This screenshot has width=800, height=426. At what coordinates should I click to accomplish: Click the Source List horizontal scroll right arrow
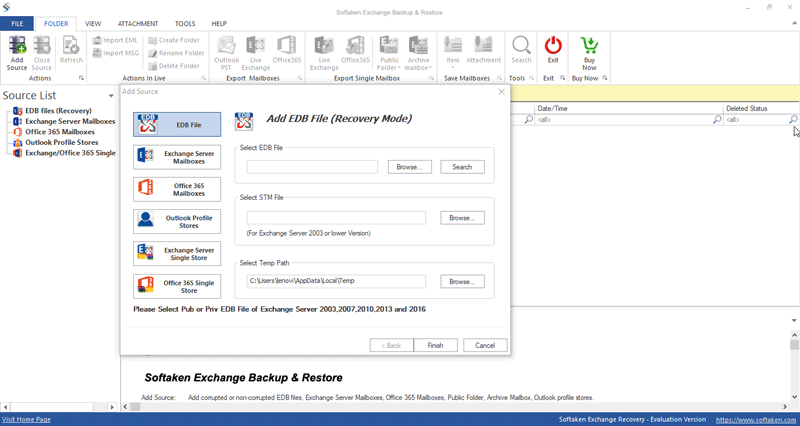113,407
